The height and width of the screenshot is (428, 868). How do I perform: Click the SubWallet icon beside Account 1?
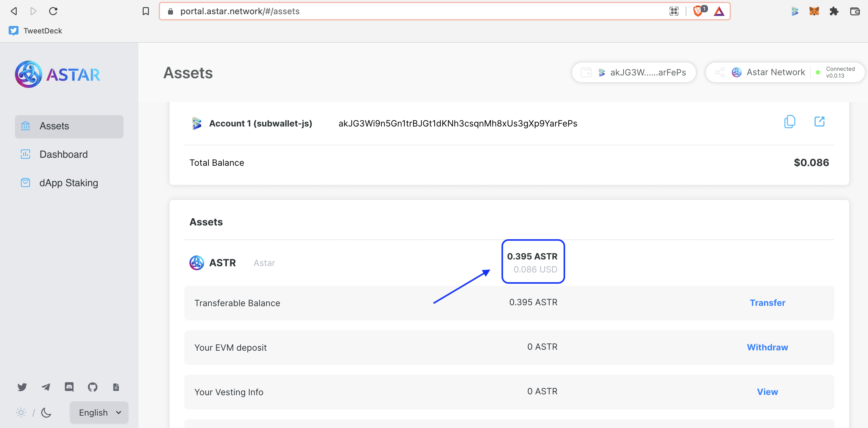196,123
